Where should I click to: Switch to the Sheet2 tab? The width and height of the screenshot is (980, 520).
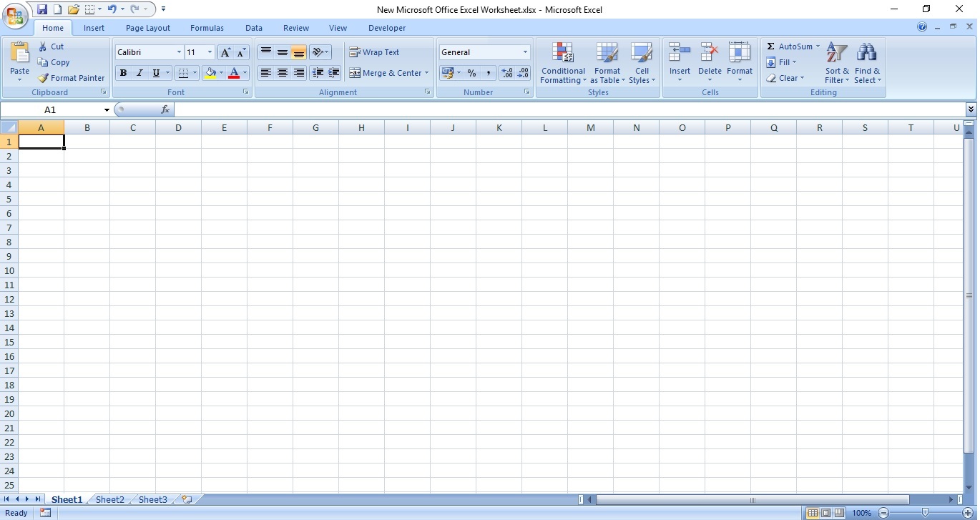tap(109, 499)
